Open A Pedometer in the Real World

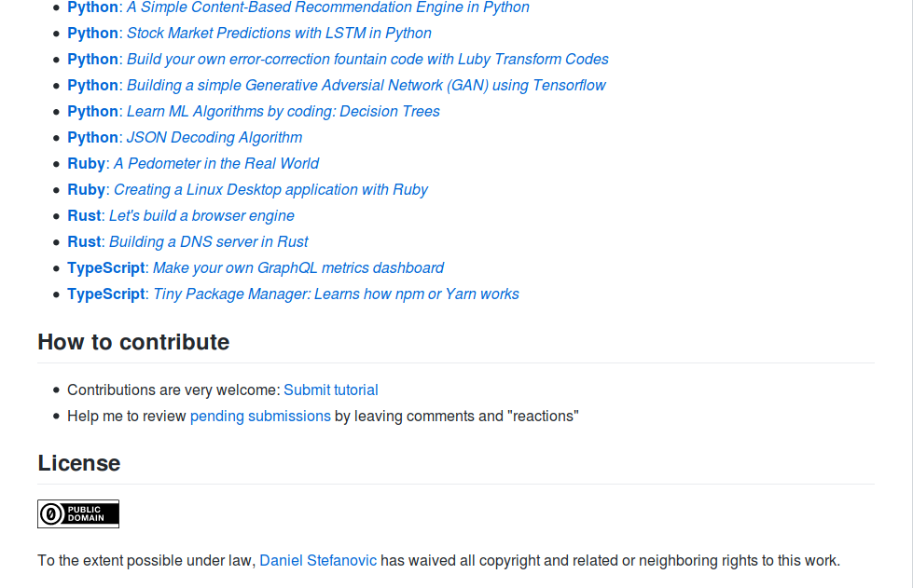[216, 163]
